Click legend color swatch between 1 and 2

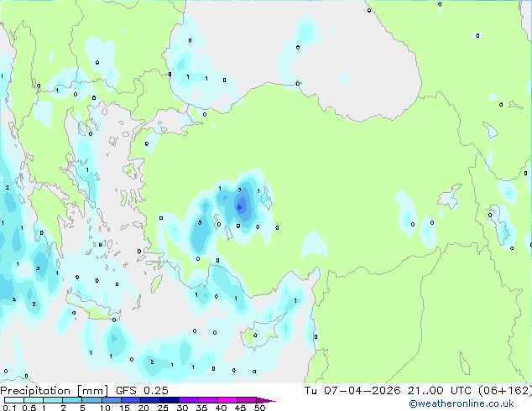pyautogui.click(x=53, y=400)
